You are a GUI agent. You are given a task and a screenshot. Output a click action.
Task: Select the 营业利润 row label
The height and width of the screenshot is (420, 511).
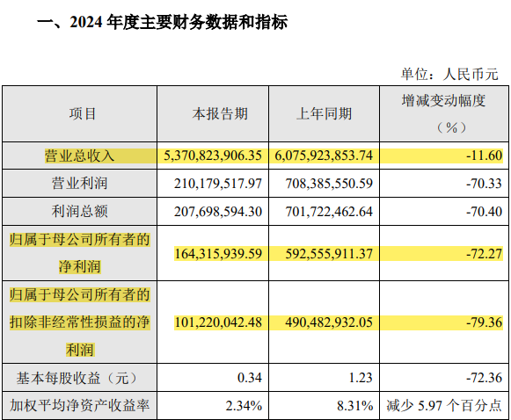click(79, 184)
